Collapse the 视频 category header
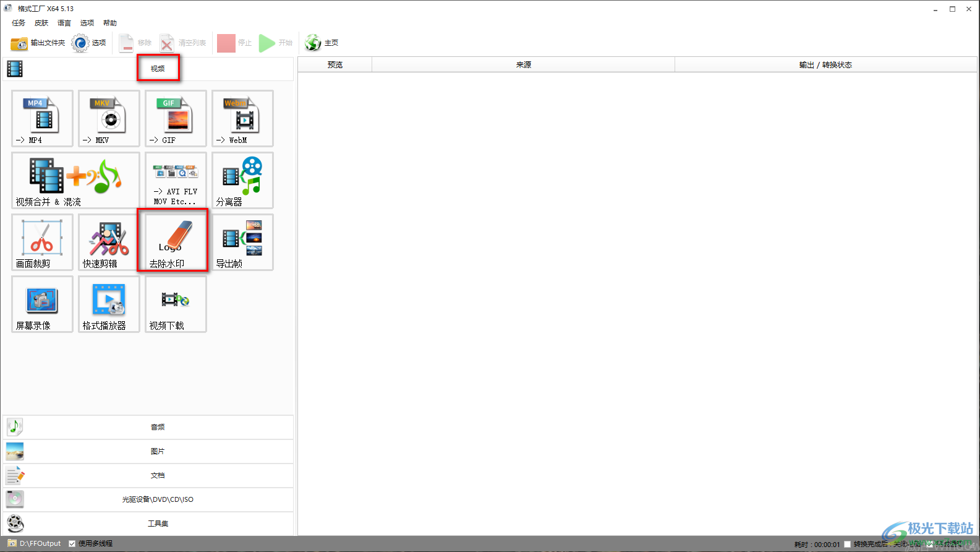This screenshot has height=552, width=980. click(x=148, y=69)
